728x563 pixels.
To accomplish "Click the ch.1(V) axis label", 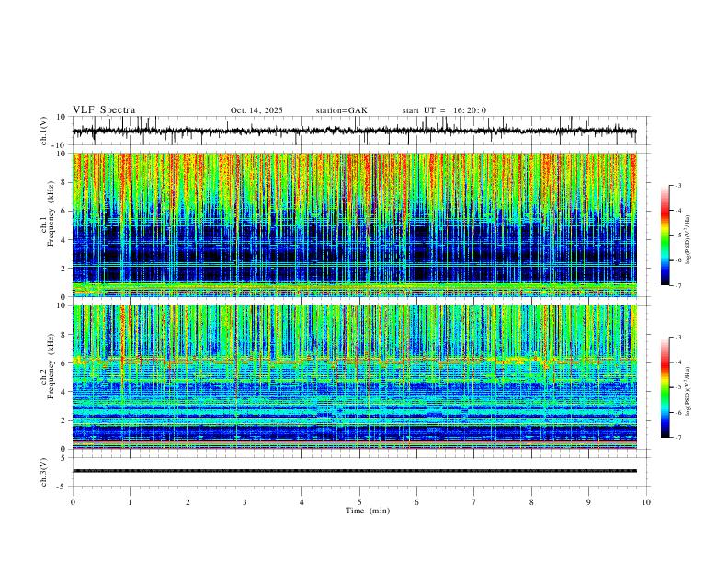I will click(x=44, y=131).
